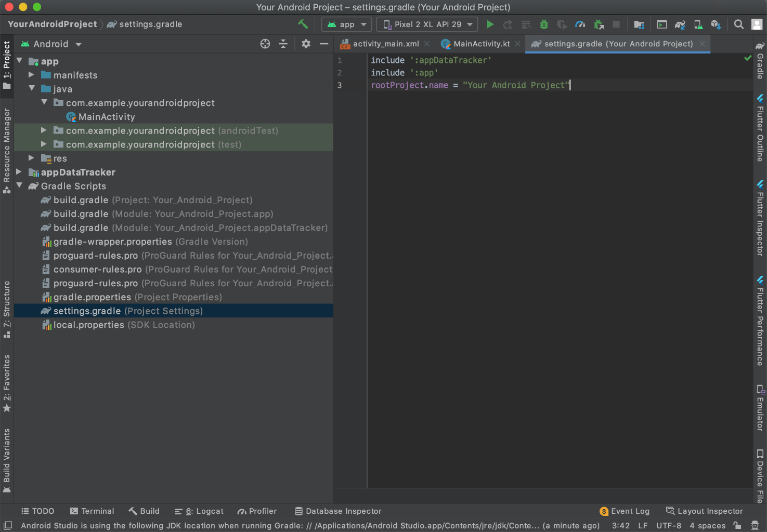
Task: Open the Database Inspector tool window
Action: 338,511
